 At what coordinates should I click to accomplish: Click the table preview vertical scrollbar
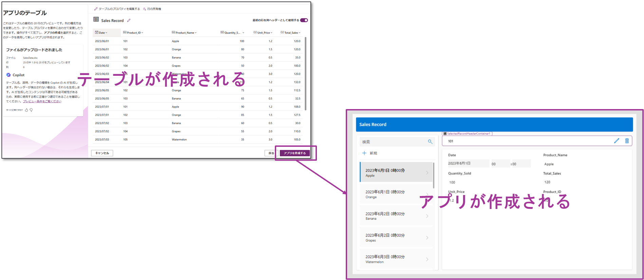click(305, 73)
